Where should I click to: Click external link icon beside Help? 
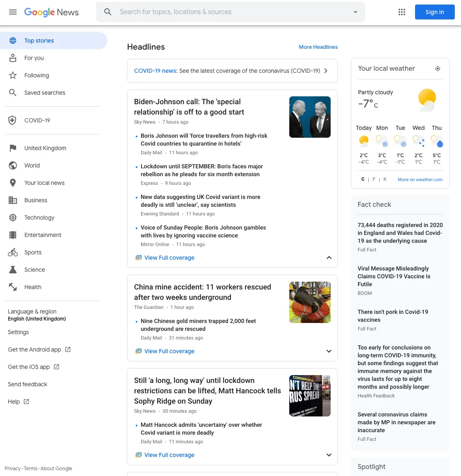point(26,402)
